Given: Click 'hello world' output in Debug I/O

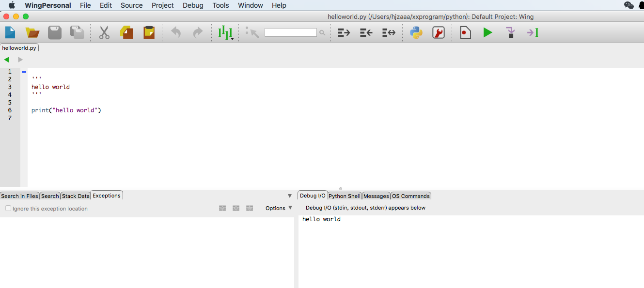Looking at the screenshot, I should [x=321, y=219].
